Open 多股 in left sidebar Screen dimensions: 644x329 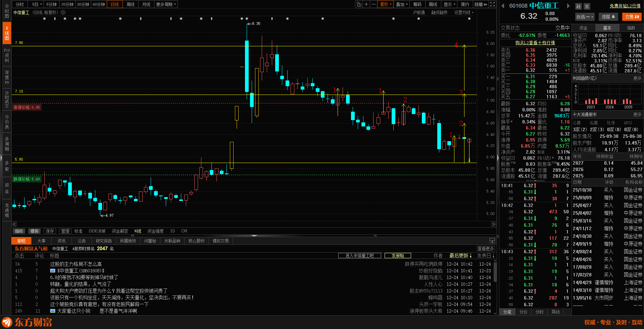pyautogui.click(x=7, y=166)
